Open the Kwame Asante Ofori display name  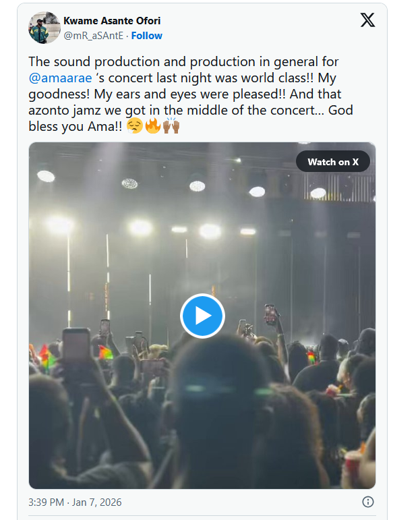(x=113, y=21)
